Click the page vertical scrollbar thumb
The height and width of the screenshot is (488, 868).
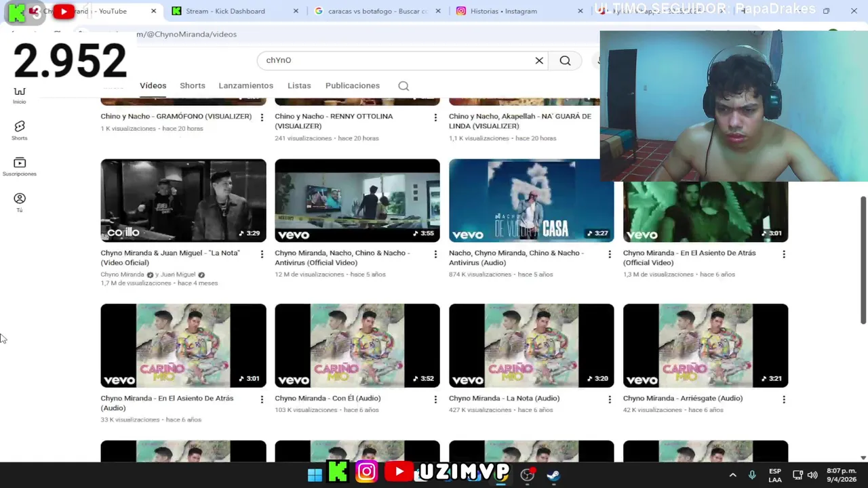(x=863, y=260)
